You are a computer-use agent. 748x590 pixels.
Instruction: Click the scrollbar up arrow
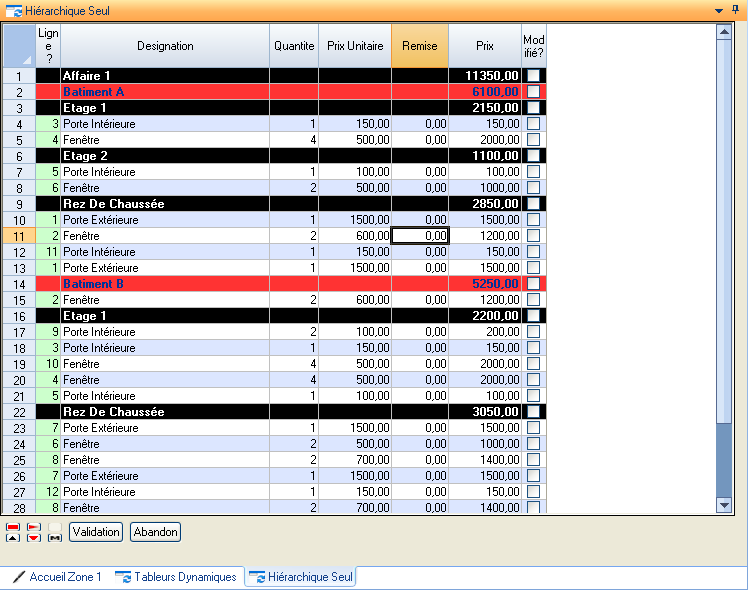coord(724,31)
